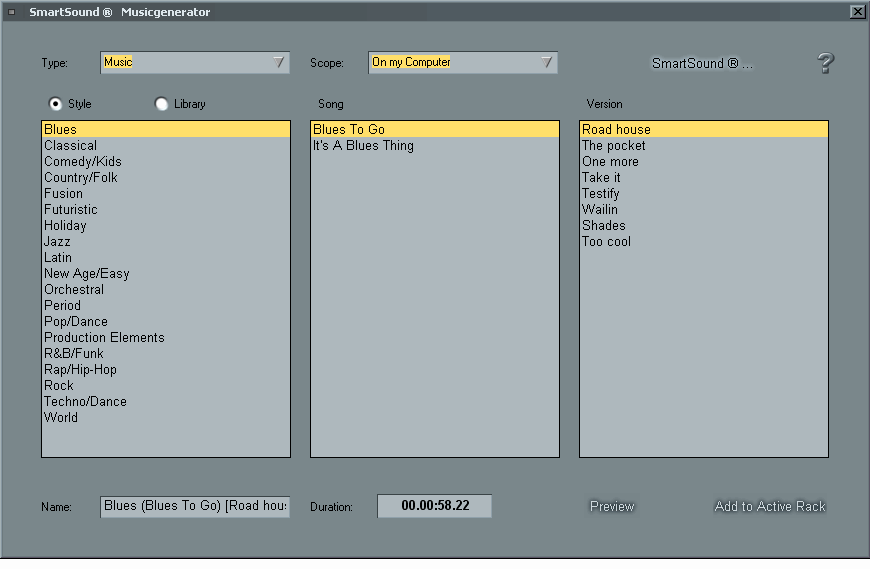Select the Library radio button
Viewport: 870px width, 569px height.
point(162,104)
